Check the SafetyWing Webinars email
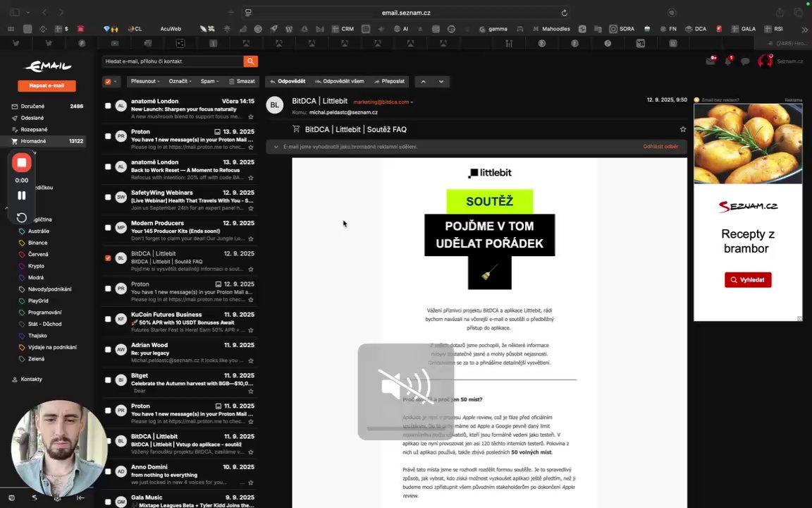Image resolution: width=812 pixels, height=508 pixels. (108, 197)
